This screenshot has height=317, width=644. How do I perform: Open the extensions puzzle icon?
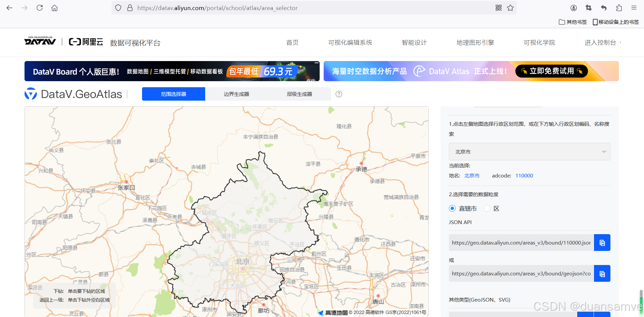[x=619, y=8]
